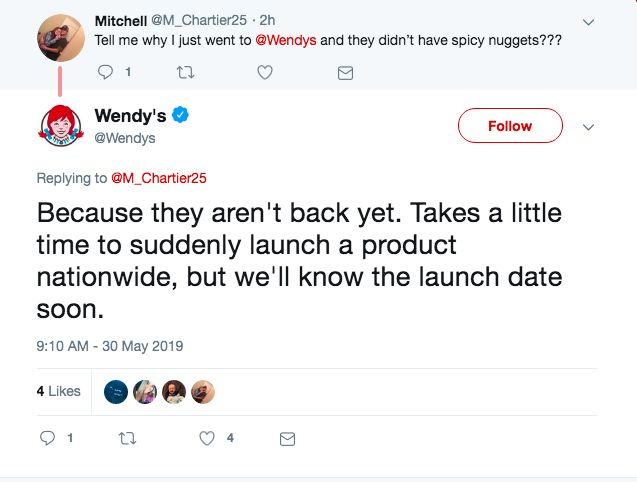Like the Wendy's reply tweet
This screenshot has height=482, width=637.
207,438
